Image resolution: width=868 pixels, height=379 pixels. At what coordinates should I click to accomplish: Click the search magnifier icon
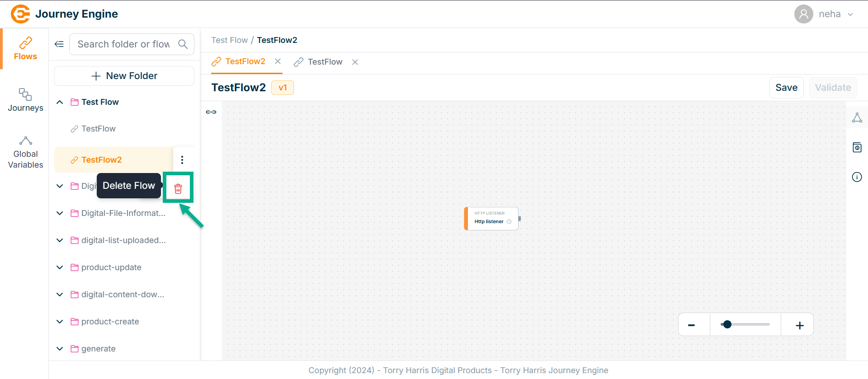183,44
